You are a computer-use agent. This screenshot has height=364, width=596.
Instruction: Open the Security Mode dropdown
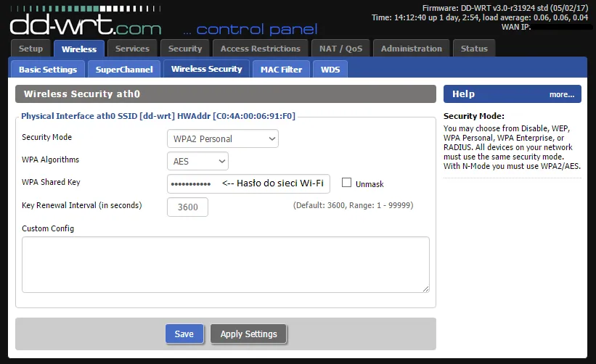(223, 139)
